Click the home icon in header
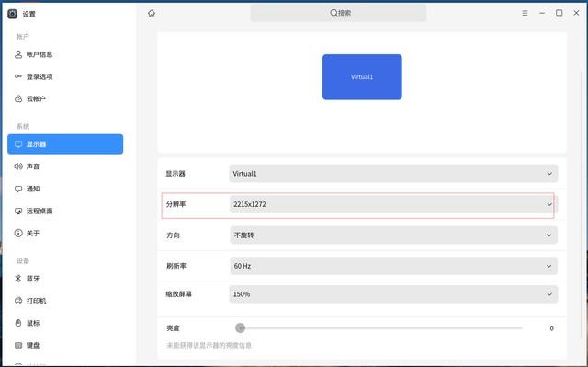 click(x=152, y=14)
